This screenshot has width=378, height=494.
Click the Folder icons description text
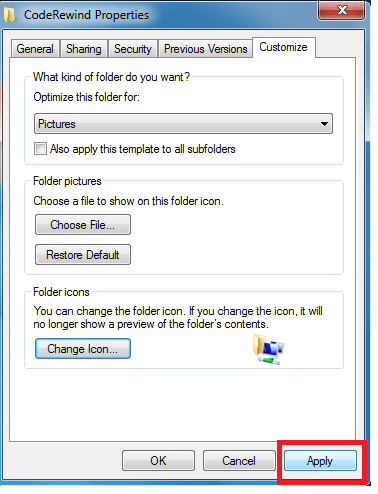pos(178,317)
